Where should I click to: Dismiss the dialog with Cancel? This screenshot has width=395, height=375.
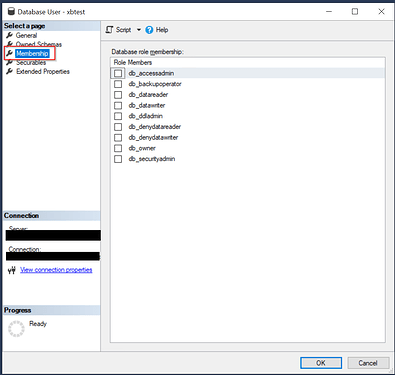point(368,363)
